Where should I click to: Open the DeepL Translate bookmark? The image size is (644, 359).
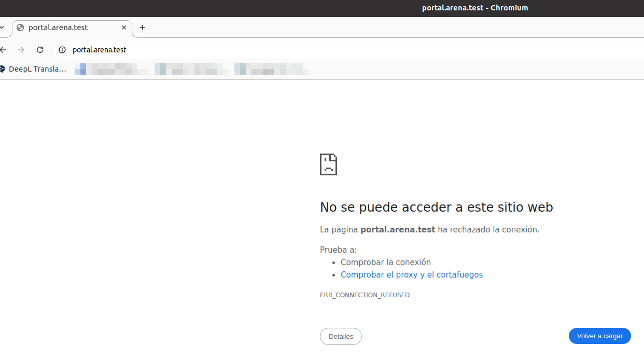(34, 68)
